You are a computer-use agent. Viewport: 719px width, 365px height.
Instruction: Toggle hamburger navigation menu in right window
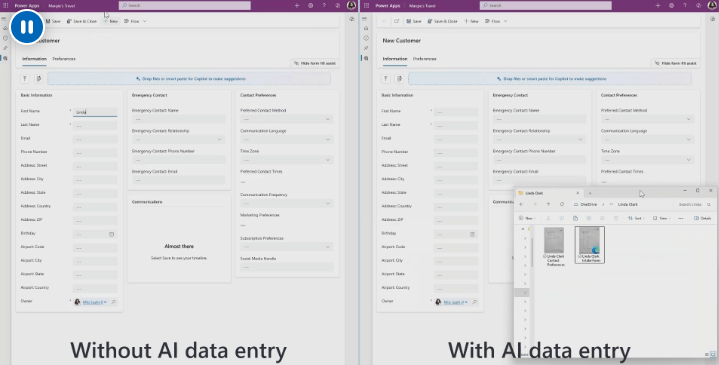[x=365, y=19]
